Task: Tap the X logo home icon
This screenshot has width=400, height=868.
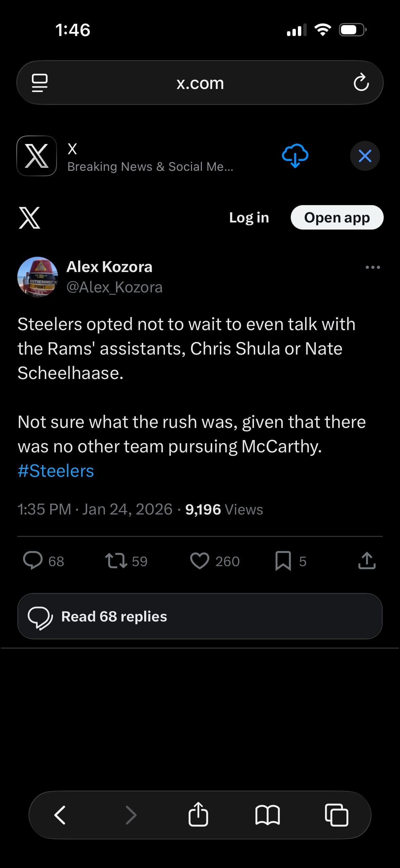Action: [30, 218]
